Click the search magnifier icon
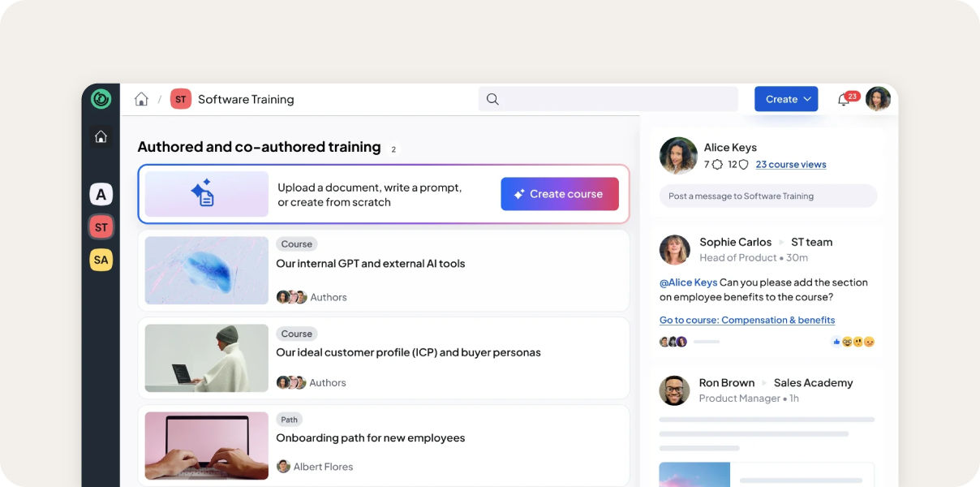Screen dimensions: 980x487 click(x=492, y=99)
